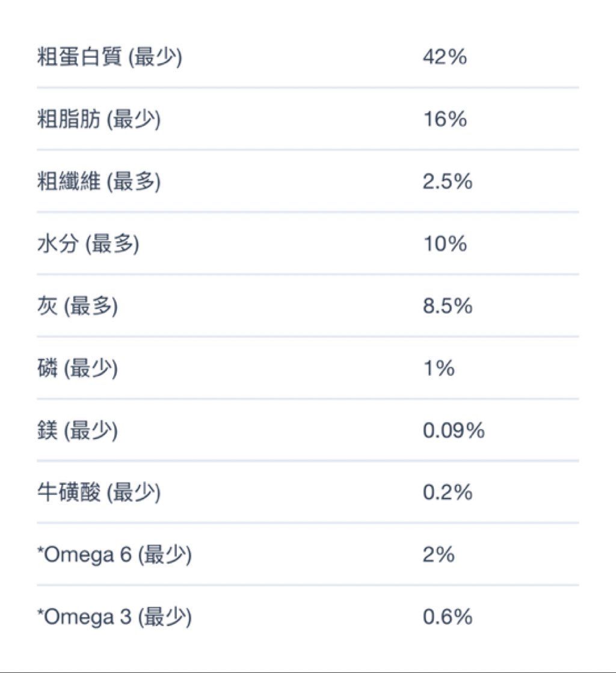The width and height of the screenshot is (616, 673).
Task: Click the 0.6% Omega 3 value
Action: [x=448, y=616]
